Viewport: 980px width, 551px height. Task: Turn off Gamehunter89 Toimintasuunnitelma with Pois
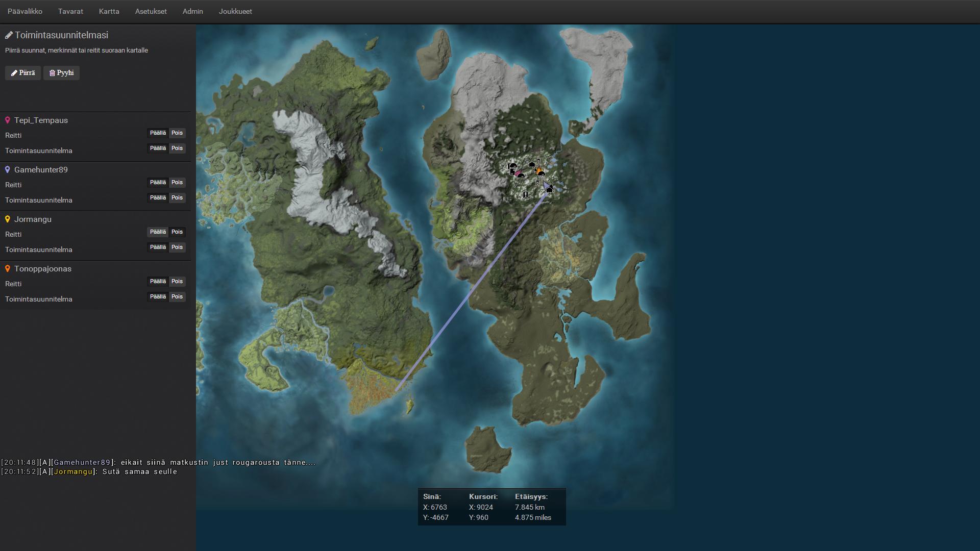[177, 197]
